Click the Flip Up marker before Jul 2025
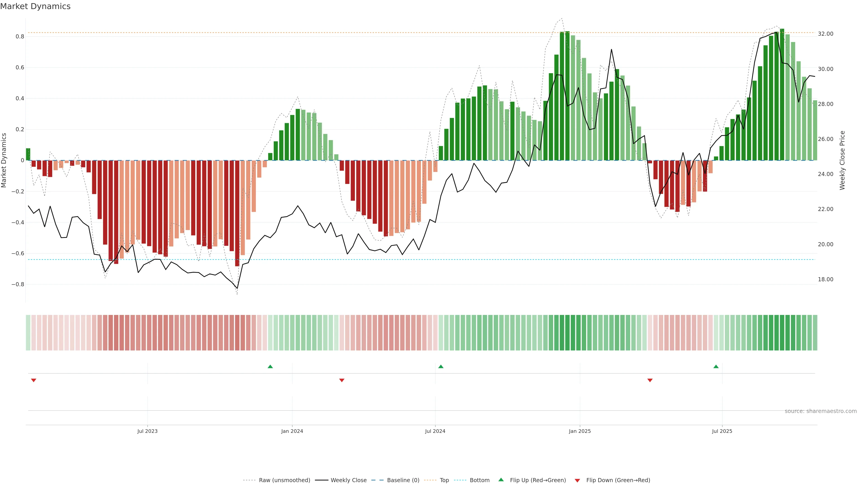This screenshot has width=868, height=488. click(x=716, y=366)
